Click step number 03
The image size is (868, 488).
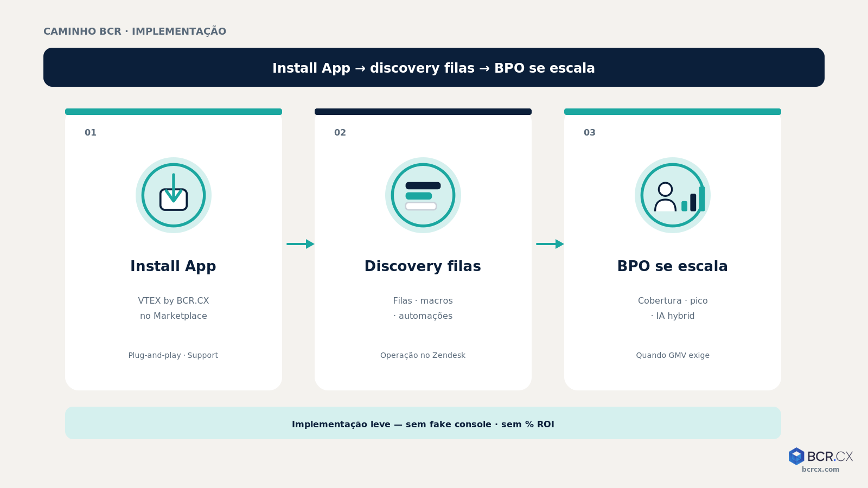[x=590, y=132]
